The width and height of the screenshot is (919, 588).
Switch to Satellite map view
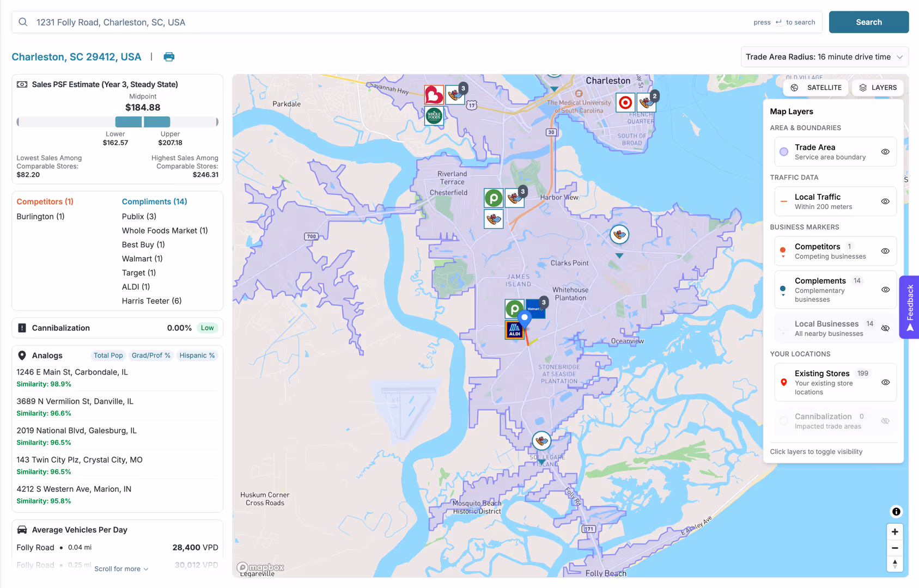(x=815, y=87)
